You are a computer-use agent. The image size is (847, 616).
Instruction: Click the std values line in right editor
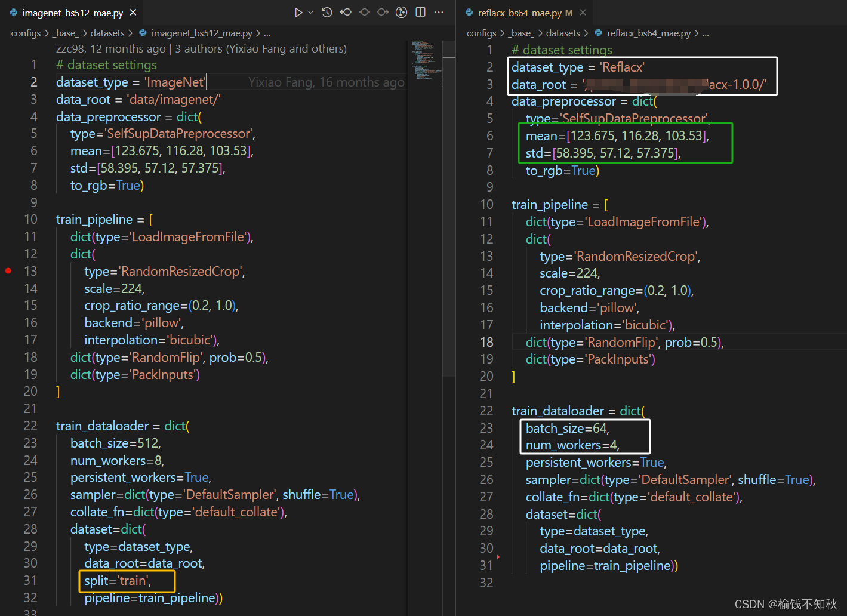(603, 153)
